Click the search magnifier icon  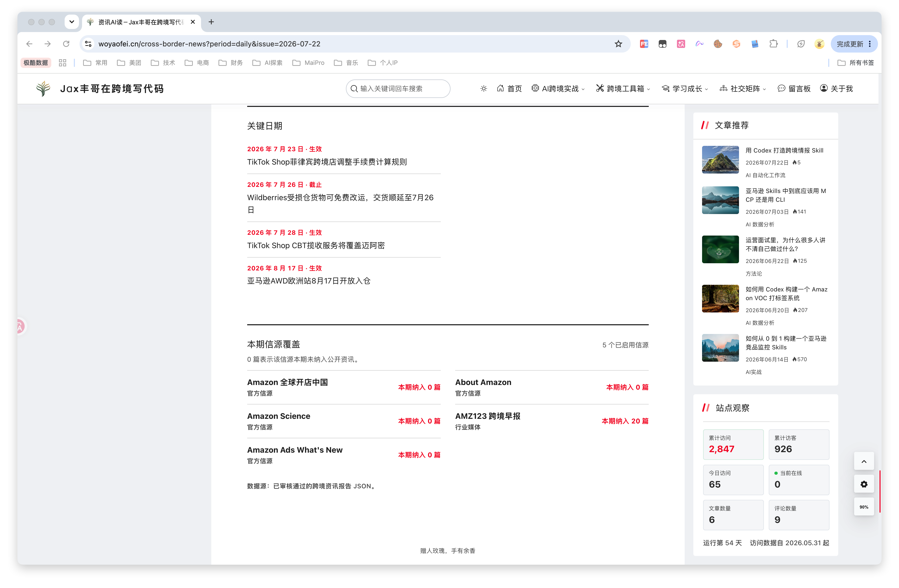coord(354,89)
